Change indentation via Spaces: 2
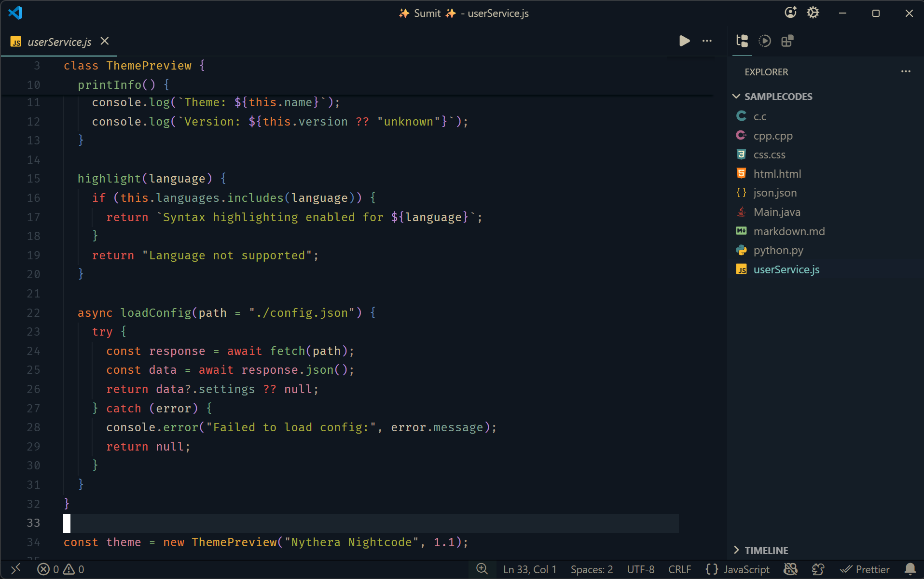 (591, 569)
